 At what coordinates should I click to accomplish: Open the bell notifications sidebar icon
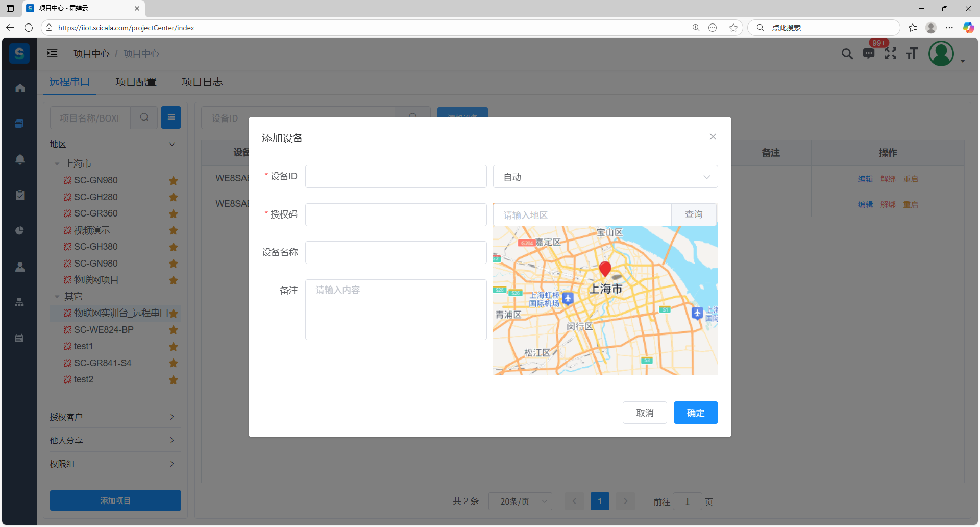pyautogui.click(x=20, y=159)
